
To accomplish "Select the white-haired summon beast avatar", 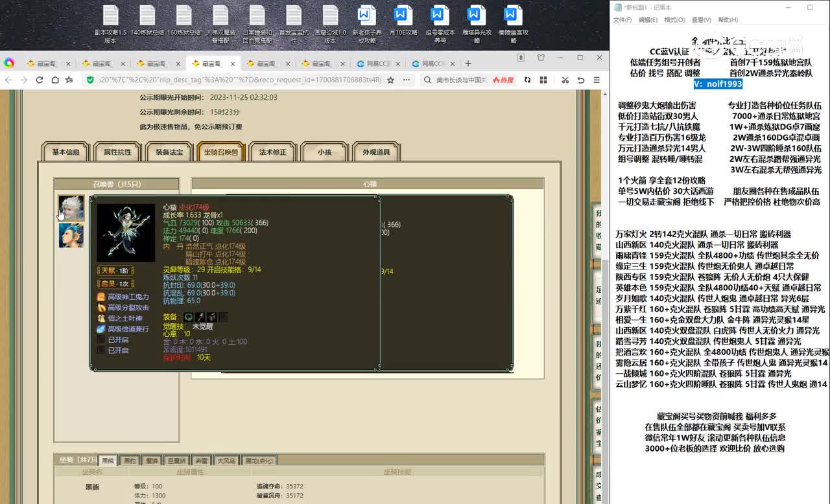I will [x=71, y=208].
